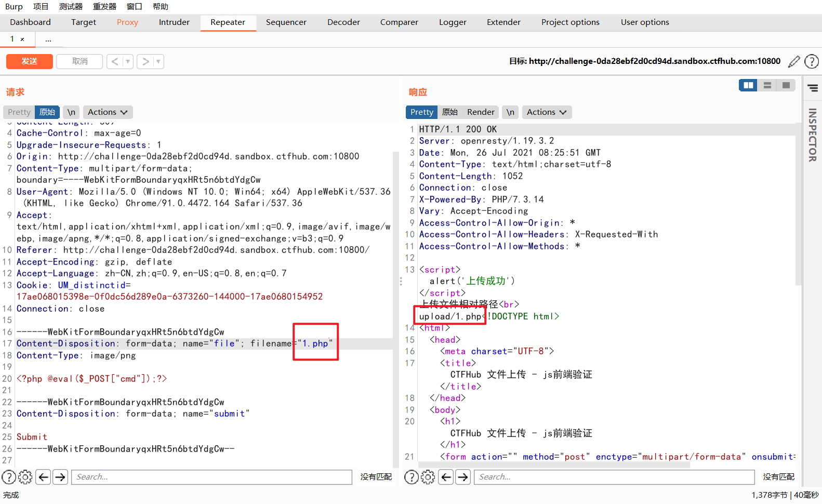Switch response view to 原始 (Raw)
The width and height of the screenshot is (822, 504).
pos(450,112)
